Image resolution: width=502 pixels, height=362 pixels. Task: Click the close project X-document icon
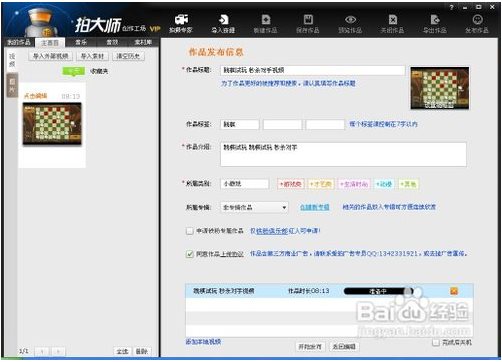click(x=393, y=20)
